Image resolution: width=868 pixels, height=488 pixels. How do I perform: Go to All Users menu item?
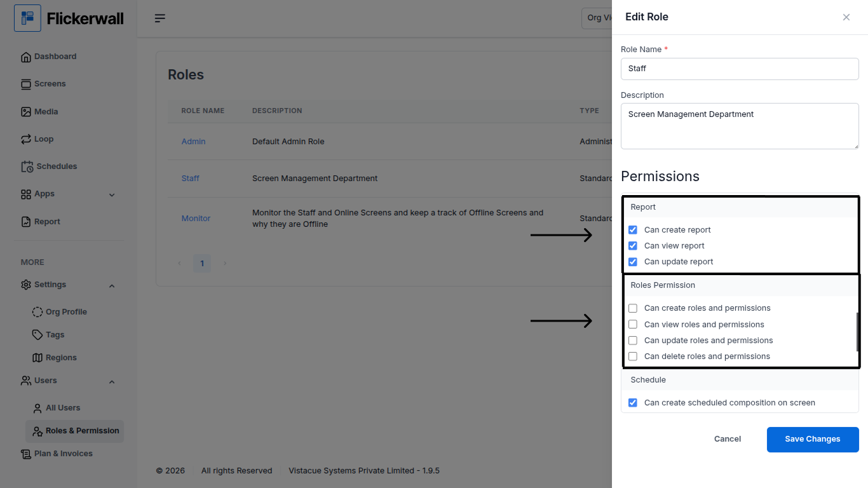[62, 408]
